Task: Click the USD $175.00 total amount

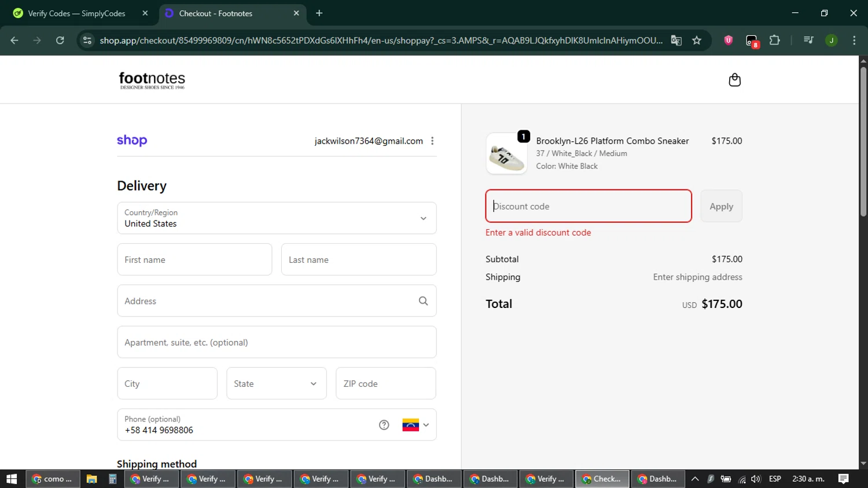Action: [x=712, y=304]
